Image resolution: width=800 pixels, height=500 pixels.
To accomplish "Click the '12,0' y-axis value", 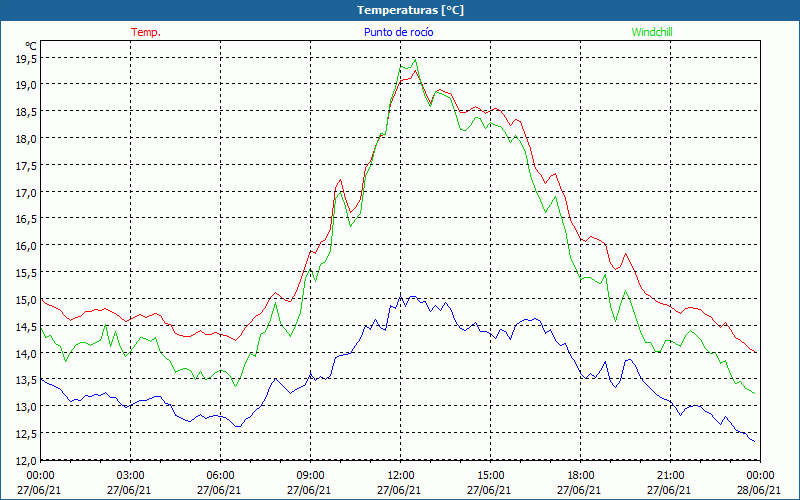I will pos(26,461).
